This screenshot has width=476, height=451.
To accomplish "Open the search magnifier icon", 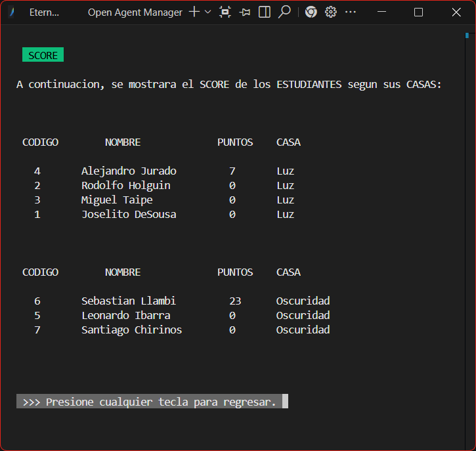I will click(284, 12).
